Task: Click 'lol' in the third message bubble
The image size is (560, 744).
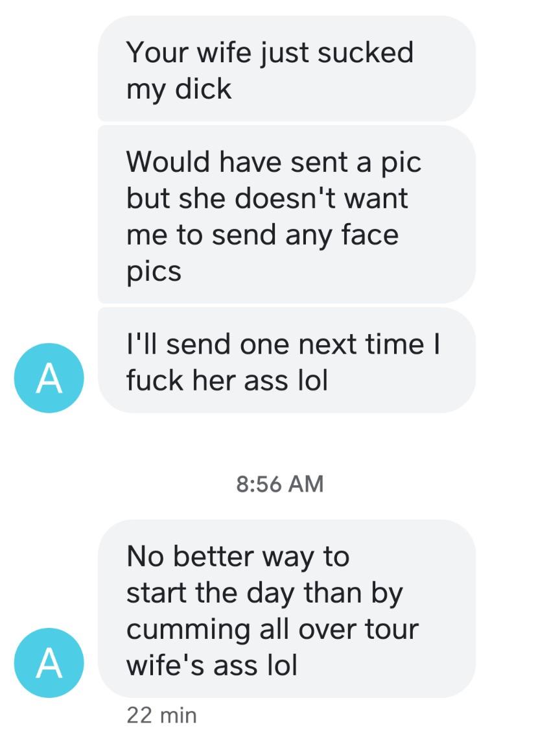Action: [x=312, y=381]
